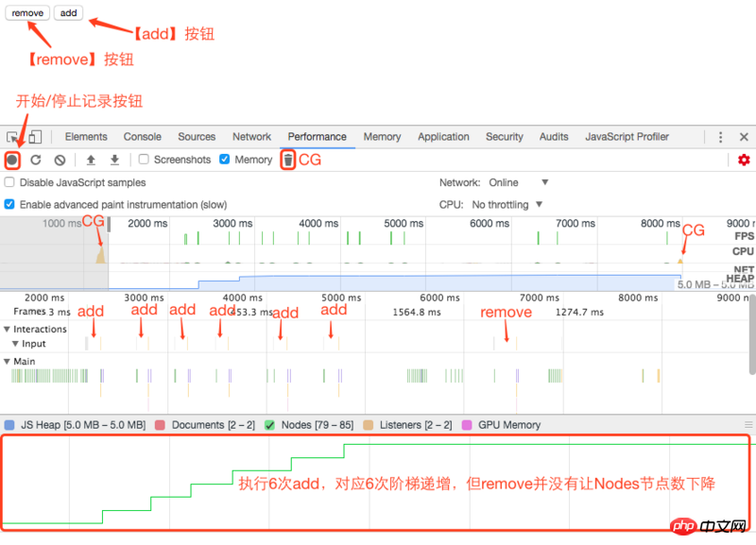This screenshot has width=756, height=545.
Task: Collapse the Main track
Action: tap(8, 361)
